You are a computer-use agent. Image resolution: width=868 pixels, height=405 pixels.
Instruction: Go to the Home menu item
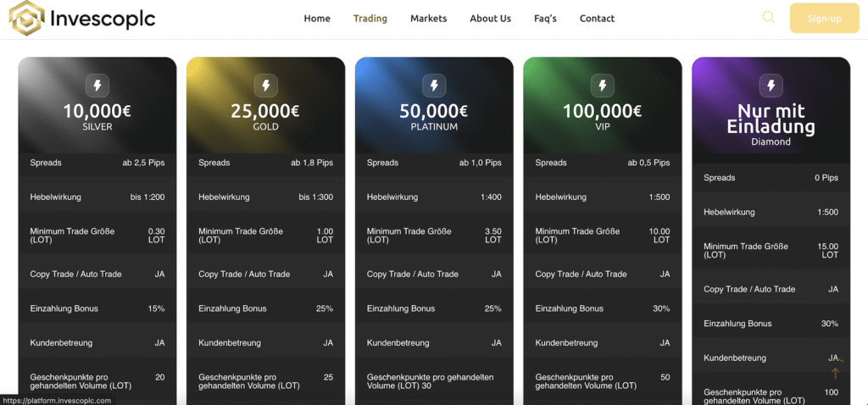tap(317, 19)
